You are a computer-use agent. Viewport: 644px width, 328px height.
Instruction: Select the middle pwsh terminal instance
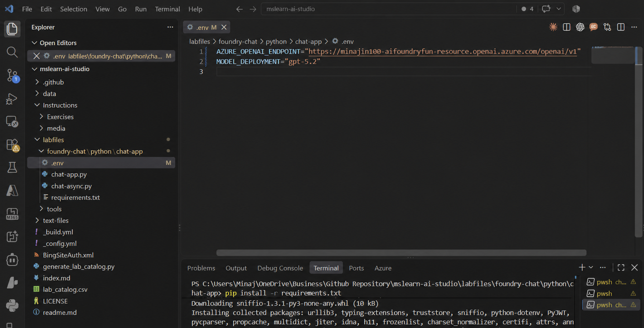611,294
